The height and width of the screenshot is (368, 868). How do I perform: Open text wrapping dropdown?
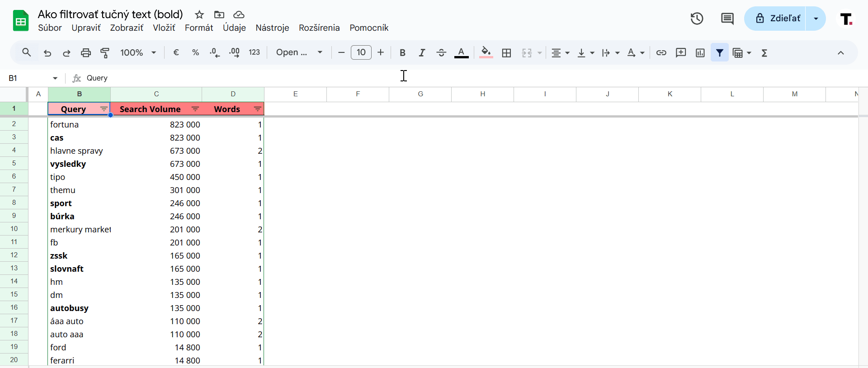click(610, 53)
